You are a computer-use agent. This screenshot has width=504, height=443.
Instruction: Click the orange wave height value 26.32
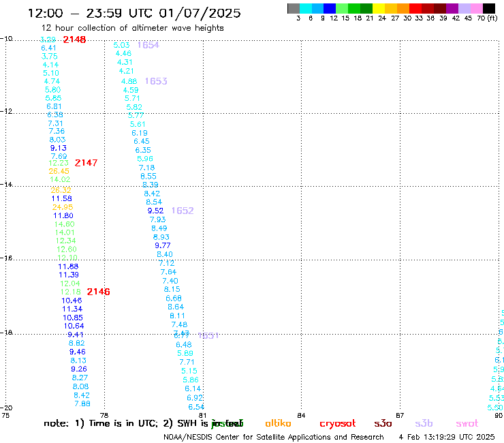pyautogui.click(x=61, y=190)
